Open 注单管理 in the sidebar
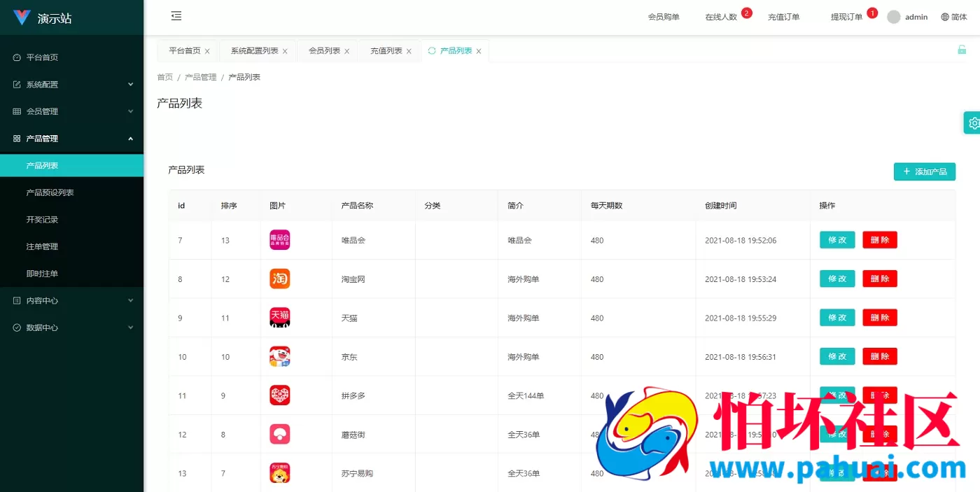 coord(71,246)
